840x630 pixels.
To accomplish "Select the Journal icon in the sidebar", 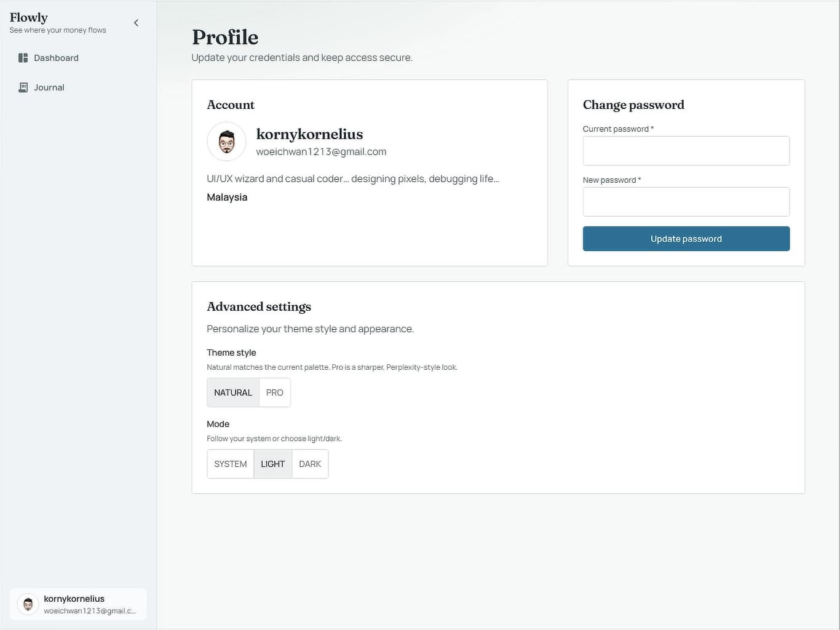I will pyautogui.click(x=23, y=87).
